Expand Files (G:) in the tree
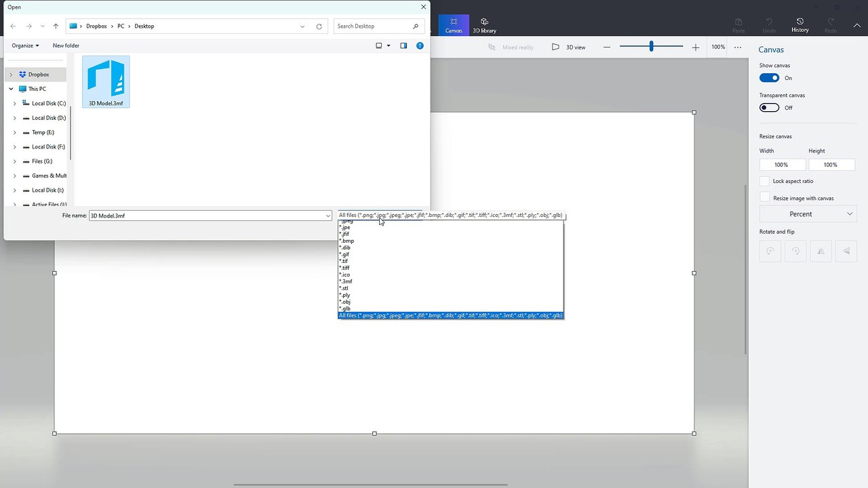Screen dimensions: 868x488 click(15, 161)
